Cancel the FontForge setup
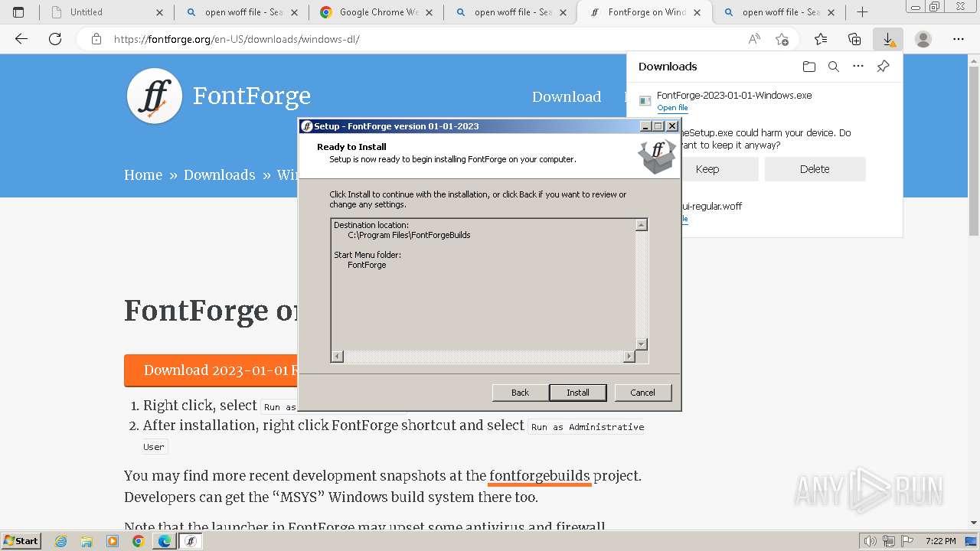The height and width of the screenshot is (551, 980). click(x=643, y=393)
